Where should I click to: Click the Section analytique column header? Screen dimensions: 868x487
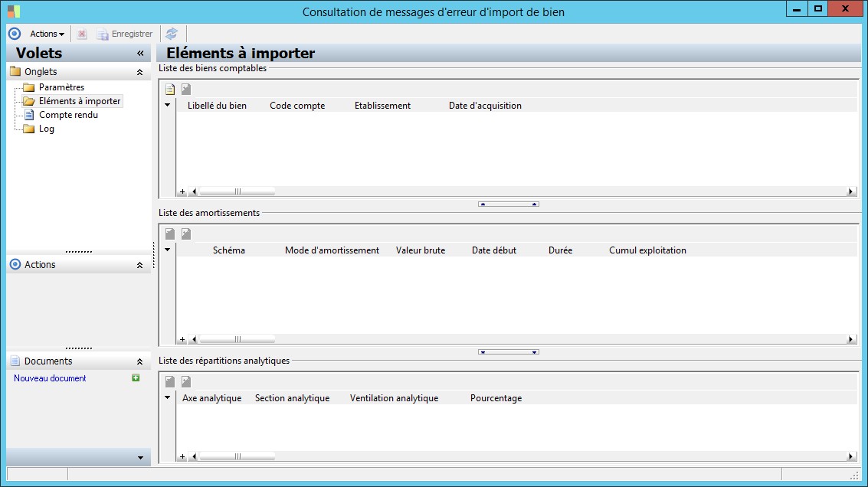(293, 398)
